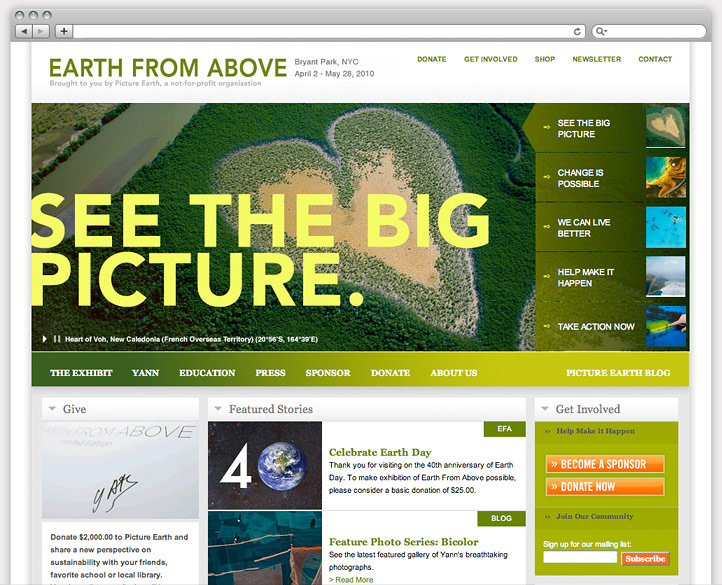
Task: Click the rainbow waterfall thumbnail beside Help Make It Happen
Action: pyautogui.click(x=666, y=277)
